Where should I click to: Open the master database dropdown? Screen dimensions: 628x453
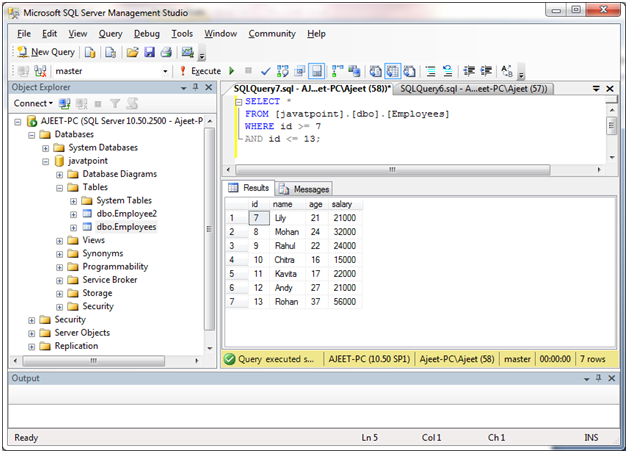165,71
